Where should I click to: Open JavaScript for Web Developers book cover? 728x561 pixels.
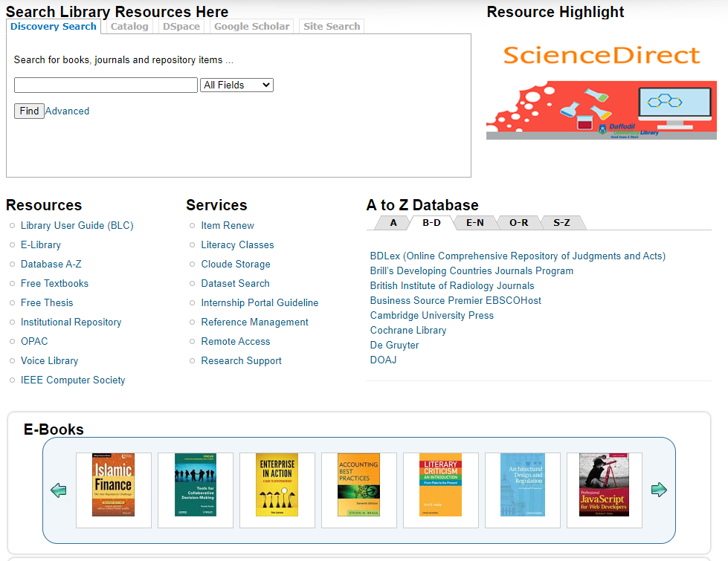point(604,485)
